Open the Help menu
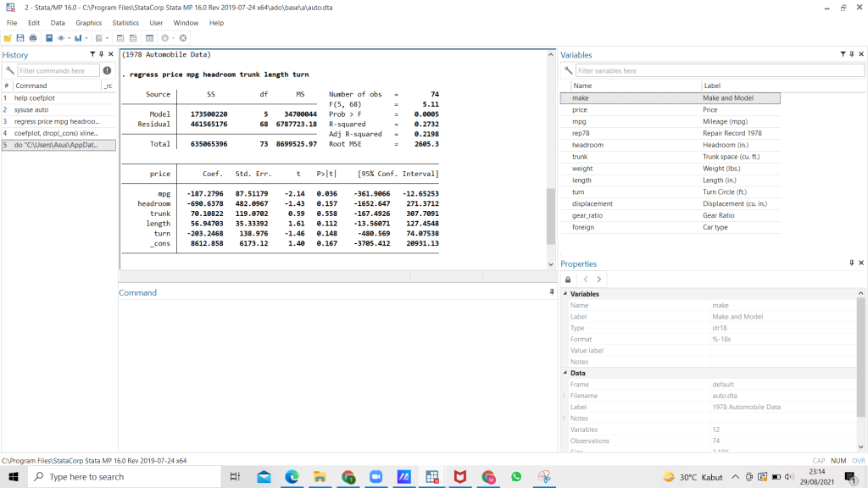This screenshot has width=868, height=488. [216, 23]
